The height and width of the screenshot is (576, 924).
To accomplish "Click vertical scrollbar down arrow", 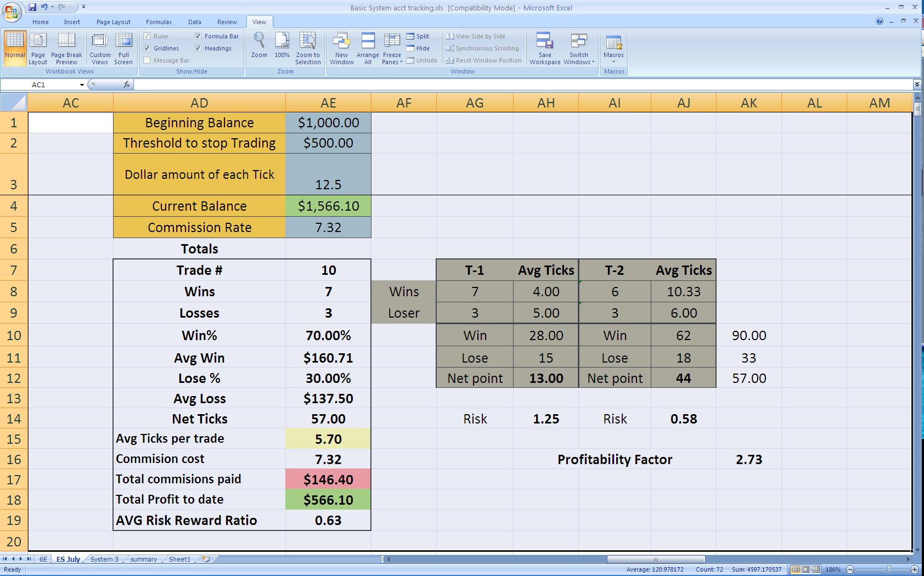I will (917, 550).
